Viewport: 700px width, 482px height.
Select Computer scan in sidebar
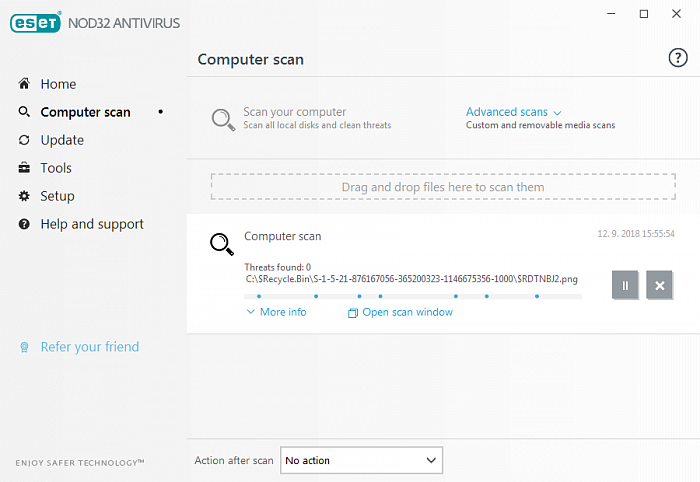click(85, 112)
